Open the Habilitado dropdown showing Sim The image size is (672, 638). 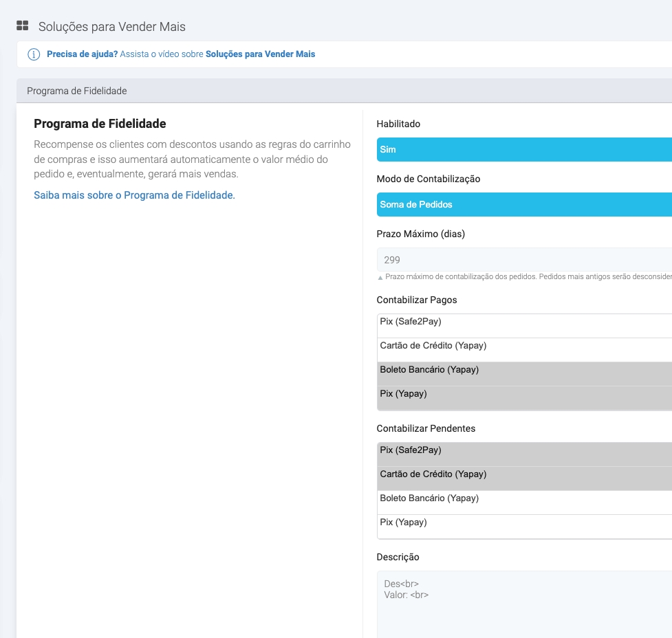(x=524, y=149)
